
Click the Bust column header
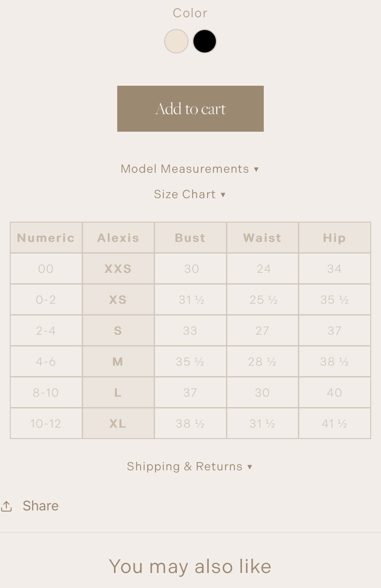pyautogui.click(x=190, y=238)
